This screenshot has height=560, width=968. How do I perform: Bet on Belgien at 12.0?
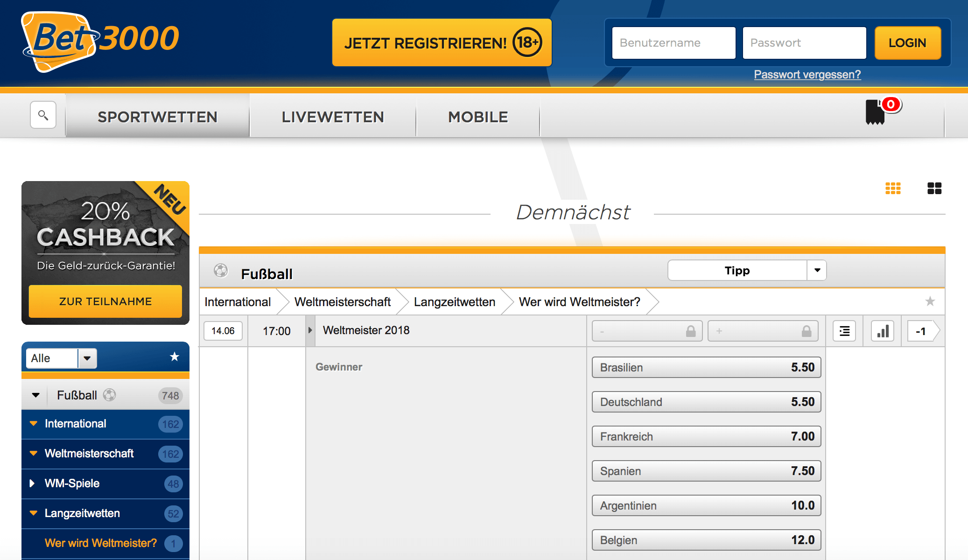[706, 540]
